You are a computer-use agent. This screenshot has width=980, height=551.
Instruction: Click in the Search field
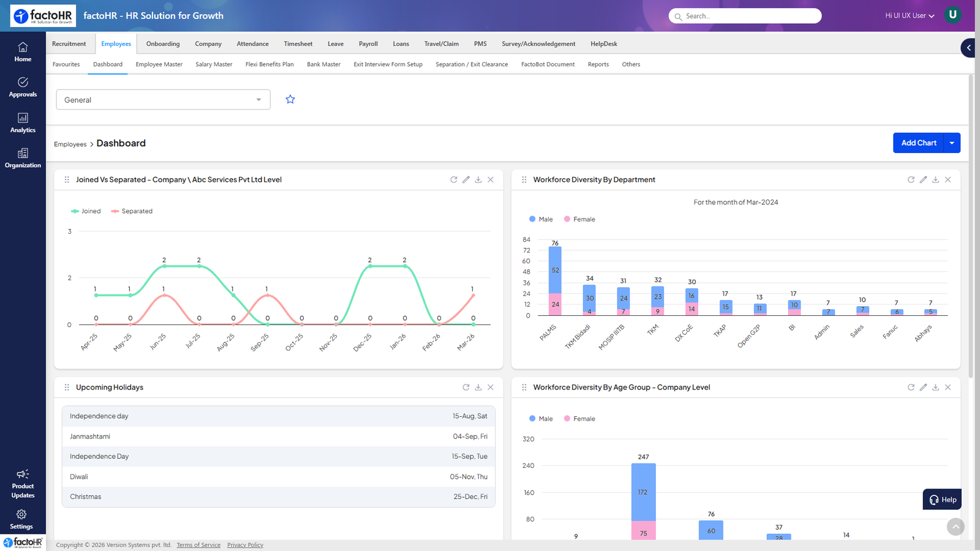coord(745,16)
